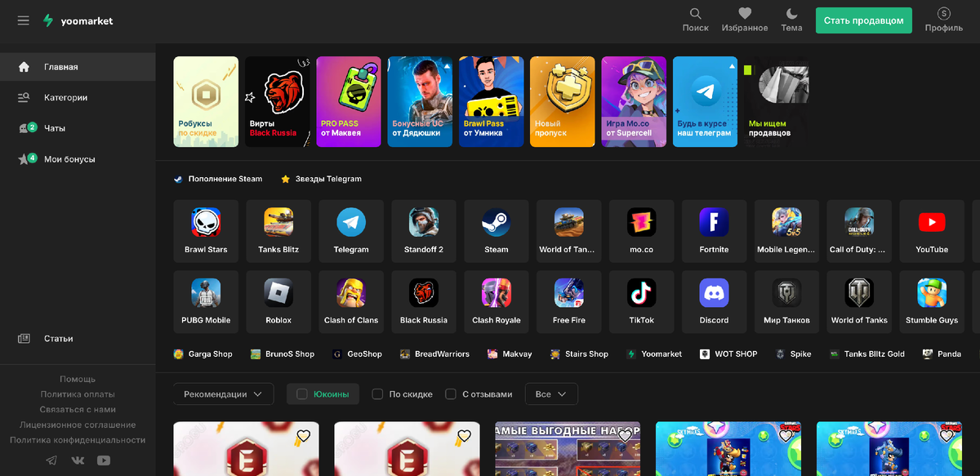
Task: Click Помощь footer link
Action: point(78,379)
